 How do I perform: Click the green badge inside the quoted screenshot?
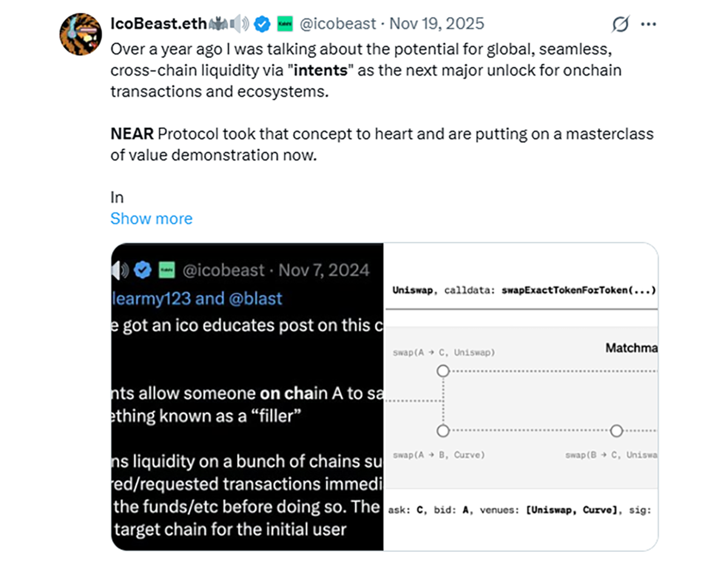pyautogui.click(x=166, y=270)
